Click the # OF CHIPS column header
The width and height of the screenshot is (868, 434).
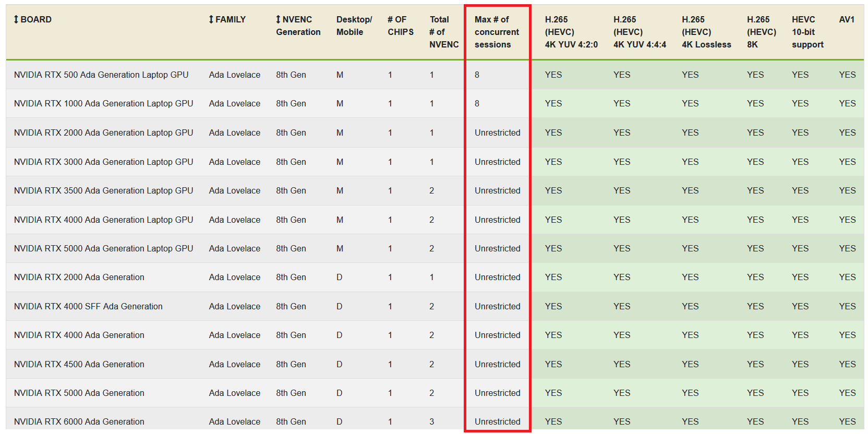(401, 26)
